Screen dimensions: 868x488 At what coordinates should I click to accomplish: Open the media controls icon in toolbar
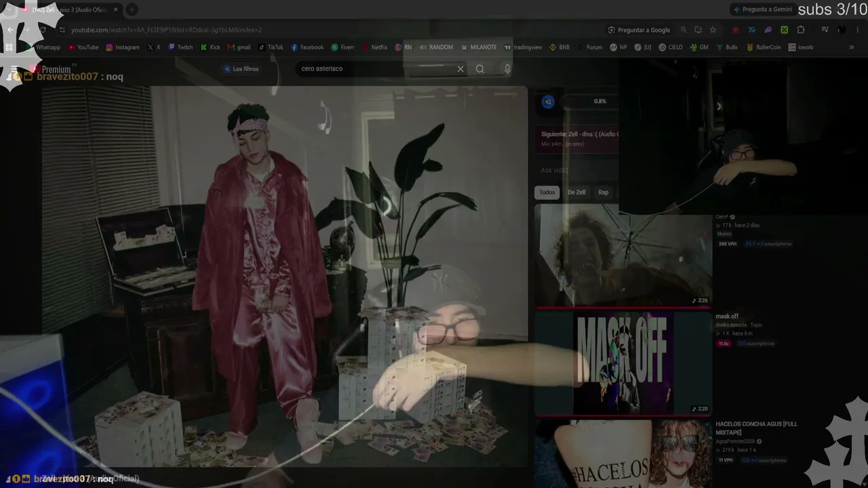(825, 30)
